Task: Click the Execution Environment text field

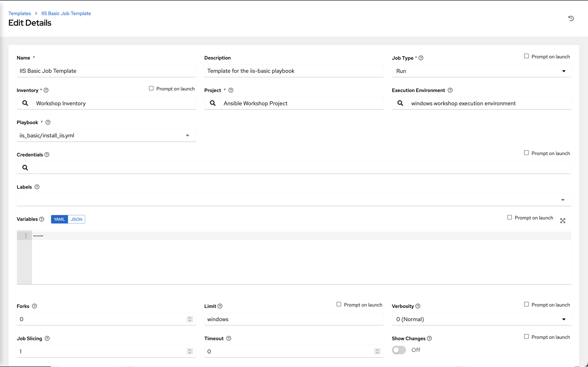Action: [489, 103]
